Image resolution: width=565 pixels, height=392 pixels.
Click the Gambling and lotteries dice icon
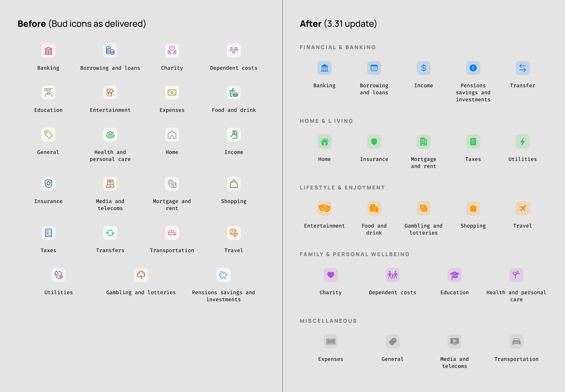pyautogui.click(x=423, y=208)
